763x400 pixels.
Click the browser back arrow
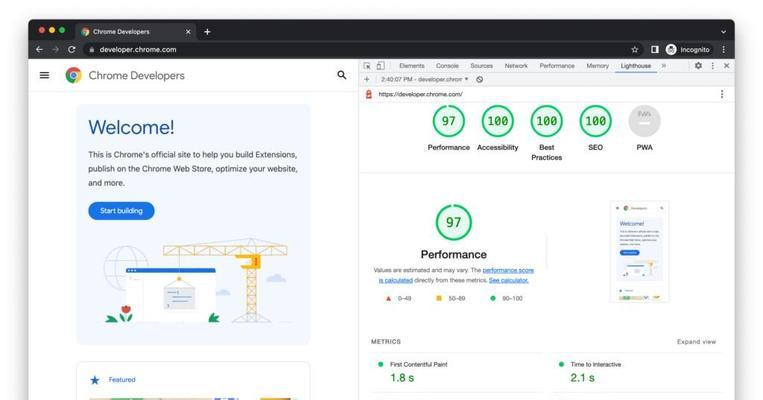pyautogui.click(x=39, y=50)
